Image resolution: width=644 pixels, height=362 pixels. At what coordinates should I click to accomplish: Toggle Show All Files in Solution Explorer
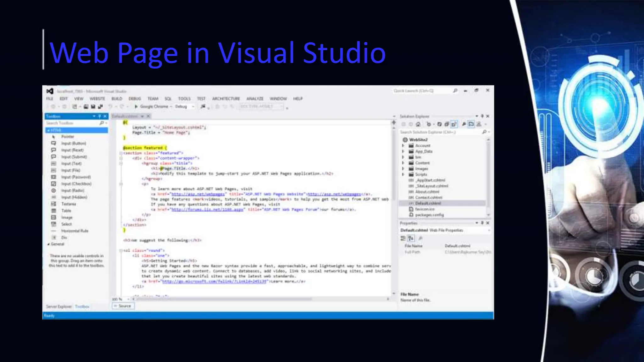454,124
